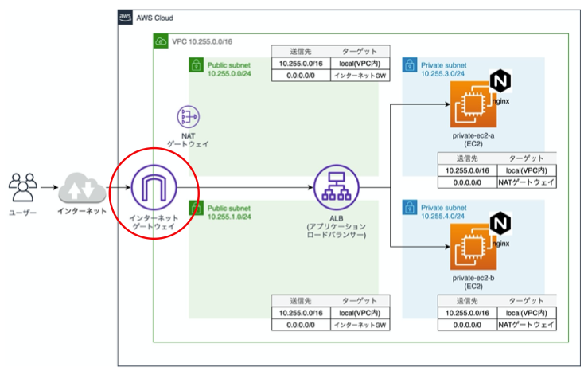Click "送信先" header in table under private-ec2-a
The height and width of the screenshot is (375, 588).
click(467, 158)
